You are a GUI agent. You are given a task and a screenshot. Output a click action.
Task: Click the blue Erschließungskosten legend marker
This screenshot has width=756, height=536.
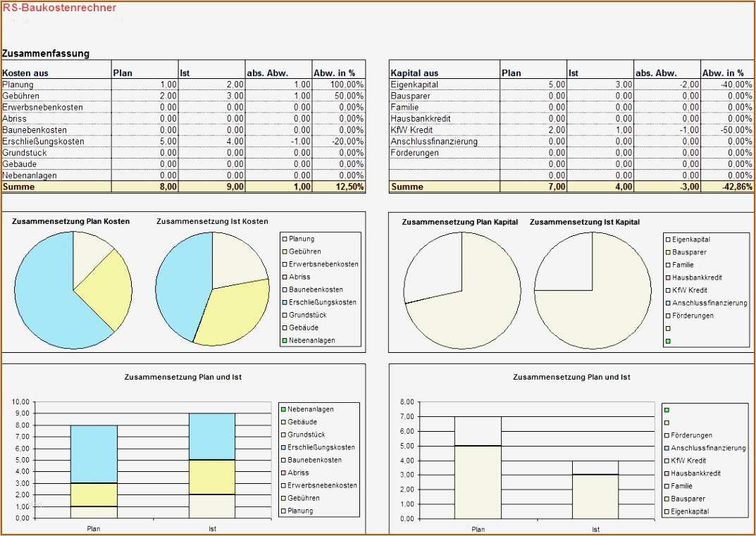[284, 302]
